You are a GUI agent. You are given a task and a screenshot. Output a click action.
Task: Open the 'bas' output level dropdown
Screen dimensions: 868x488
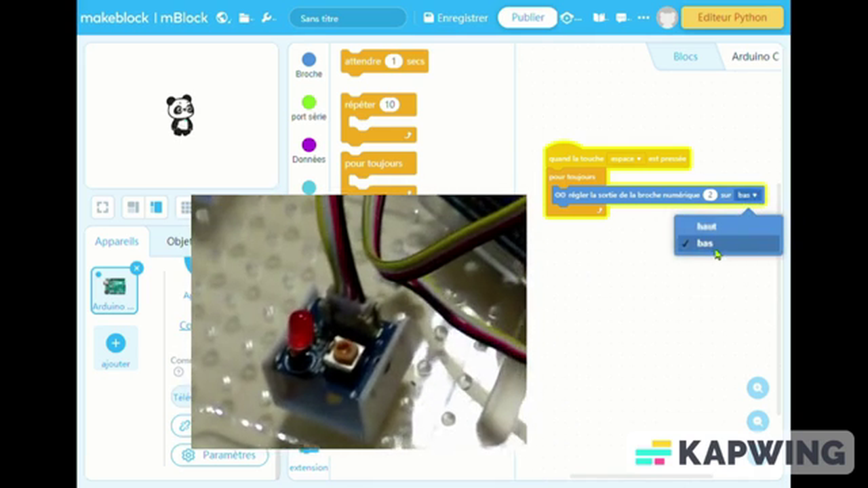pos(747,195)
